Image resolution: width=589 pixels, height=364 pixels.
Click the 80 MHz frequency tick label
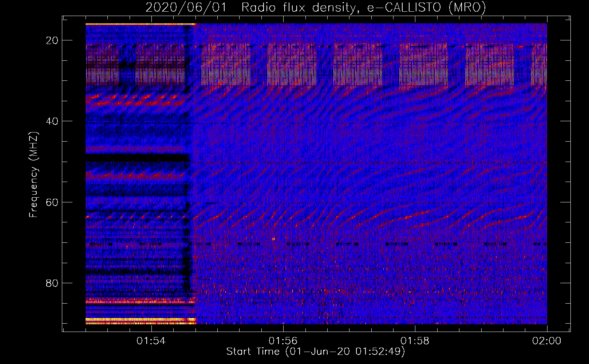[52, 283]
